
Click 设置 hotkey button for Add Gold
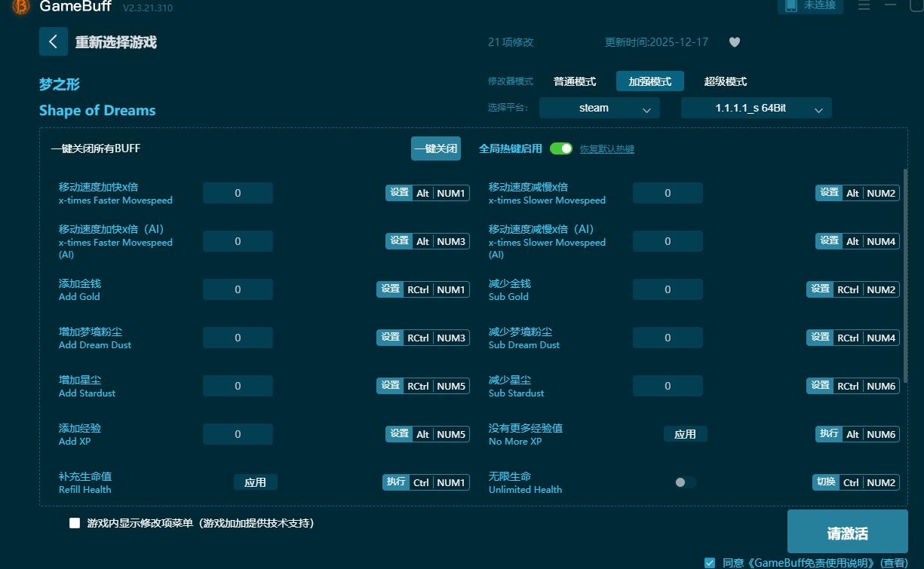click(x=390, y=289)
